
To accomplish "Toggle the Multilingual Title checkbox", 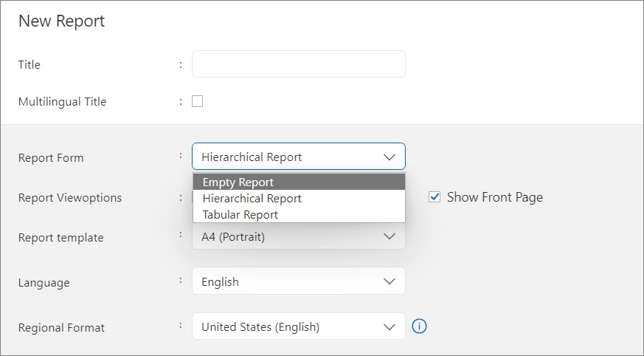I will tap(197, 101).
